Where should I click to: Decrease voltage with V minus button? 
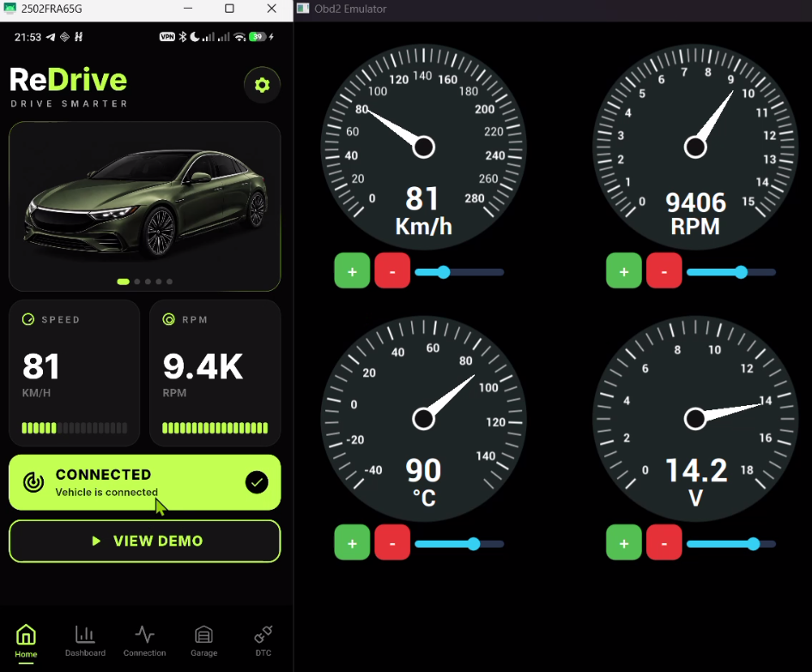(x=664, y=542)
